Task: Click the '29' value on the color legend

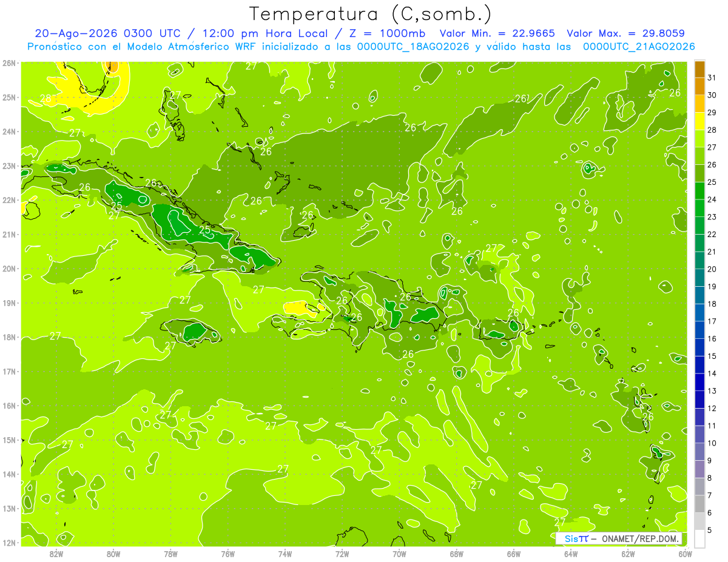Action: [712, 112]
